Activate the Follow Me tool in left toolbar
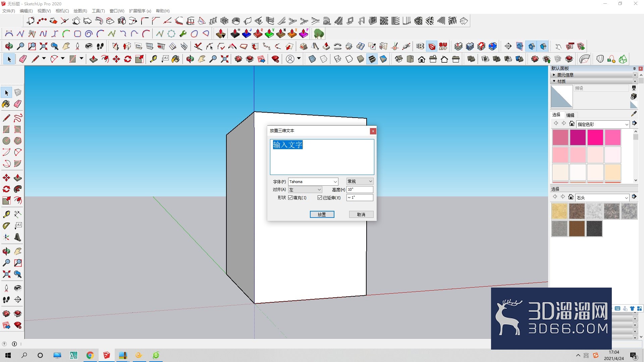 point(18,189)
